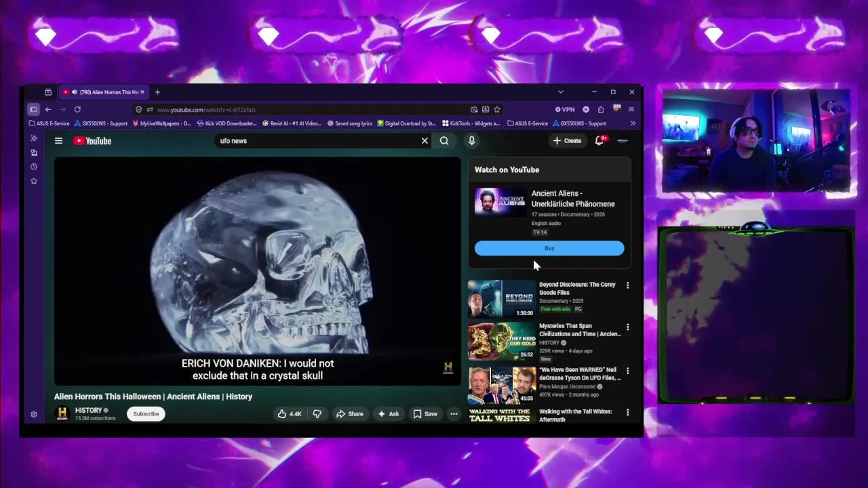Image resolution: width=868 pixels, height=488 pixels.
Task: Bookmark this page with the star icon
Action: click(497, 109)
